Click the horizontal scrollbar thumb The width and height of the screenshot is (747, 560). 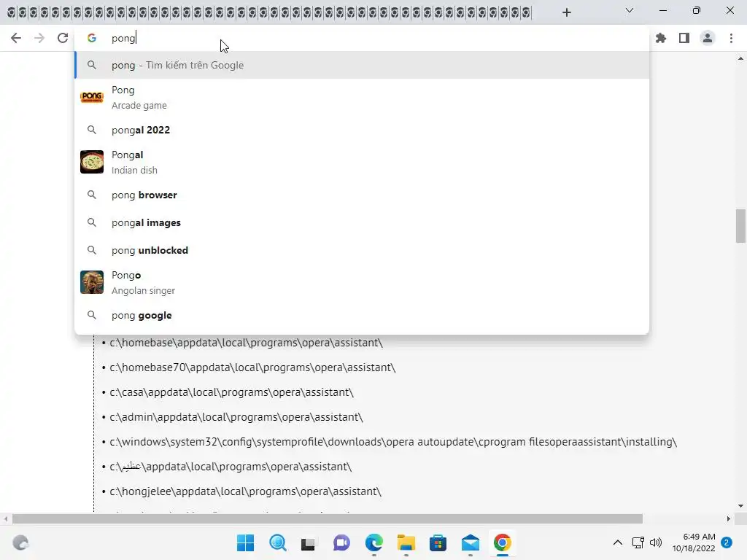click(x=328, y=518)
